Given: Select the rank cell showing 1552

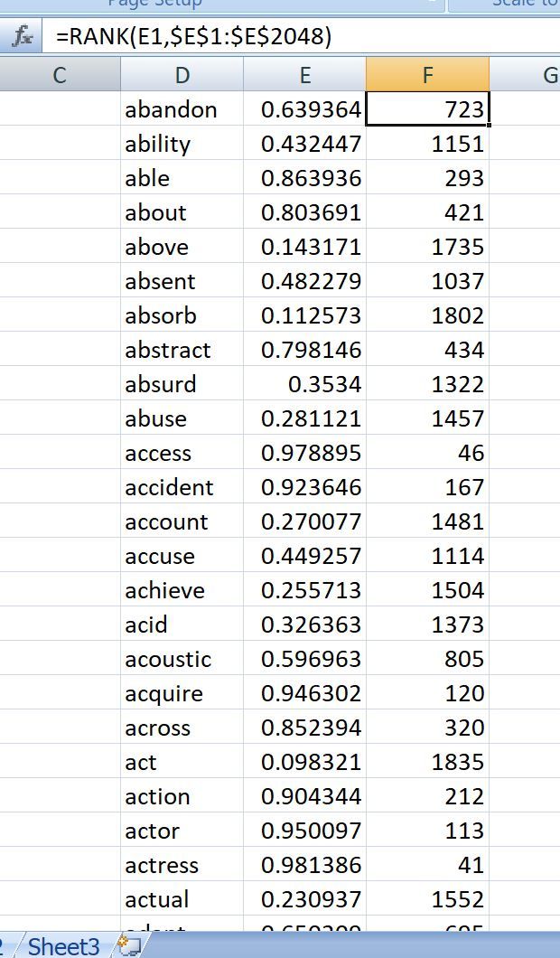Looking at the screenshot, I should (x=427, y=899).
